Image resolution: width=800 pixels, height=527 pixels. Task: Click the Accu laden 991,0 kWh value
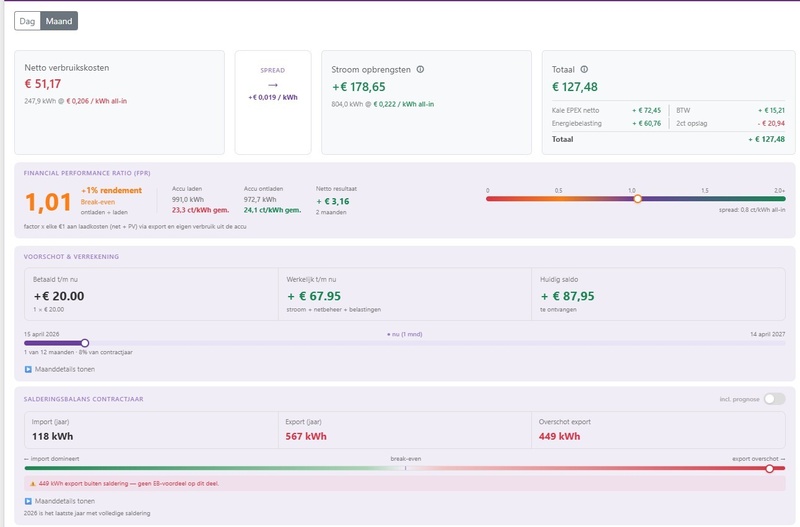pyautogui.click(x=188, y=199)
